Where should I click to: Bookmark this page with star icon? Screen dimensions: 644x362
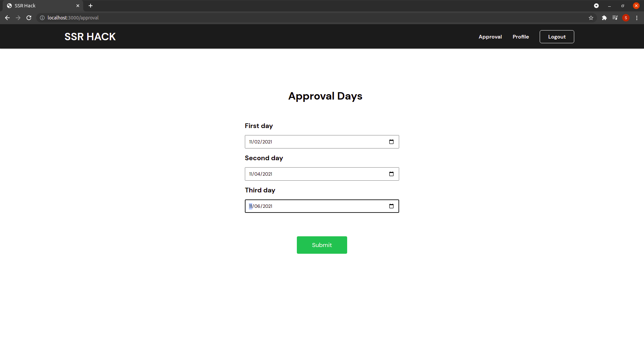pyautogui.click(x=591, y=18)
